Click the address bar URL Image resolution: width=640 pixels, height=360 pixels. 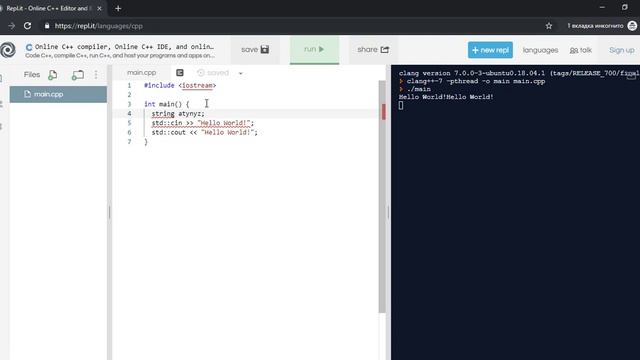[98, 26]
